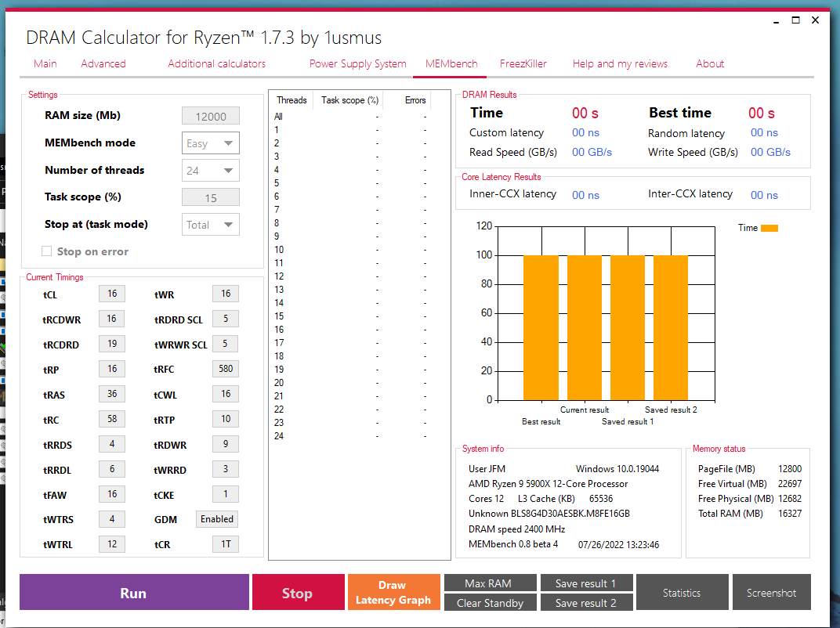Maximize the DRAM Calculator window
840x628 pixels.
coord(795,20)
